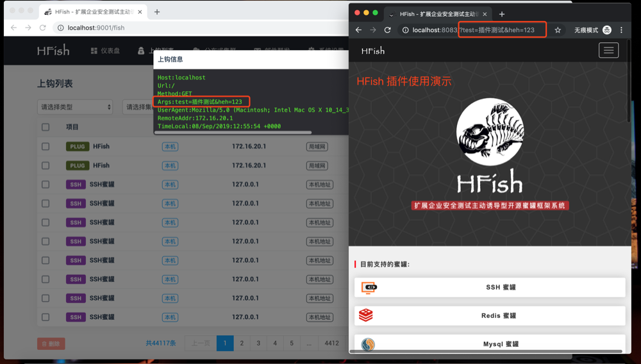
Task: Bookmark page with the star icon
Action: tap(558, 30)
